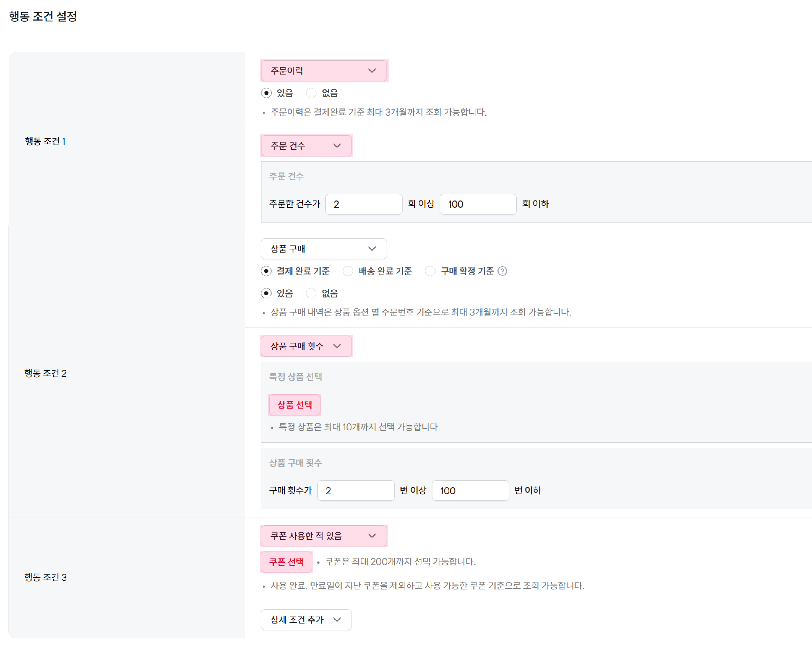Screen dimensions: 812x647
Task: Open the 주문 건수 condition dropdown
Action: [306, 146]
